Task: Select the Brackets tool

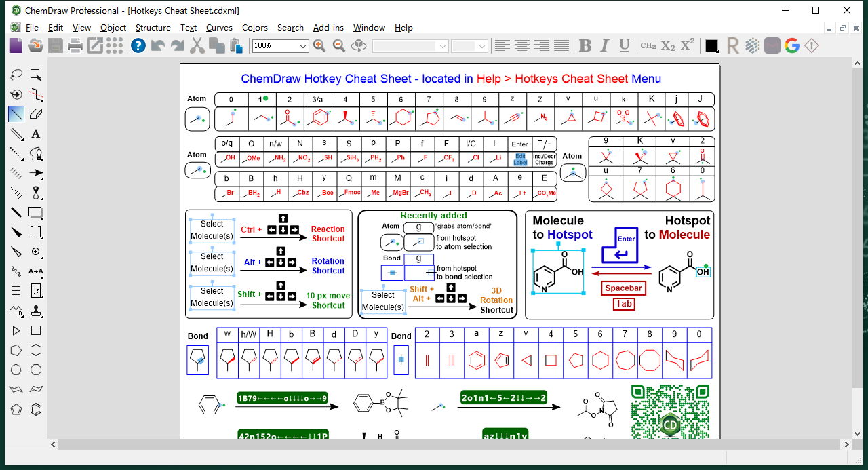Action: 36,232
